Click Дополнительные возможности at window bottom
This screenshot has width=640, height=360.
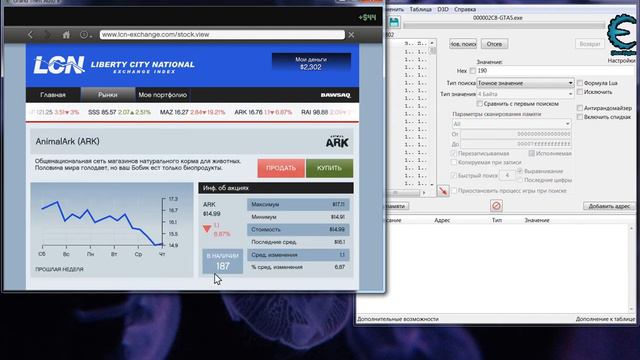[x=398, y=319]
